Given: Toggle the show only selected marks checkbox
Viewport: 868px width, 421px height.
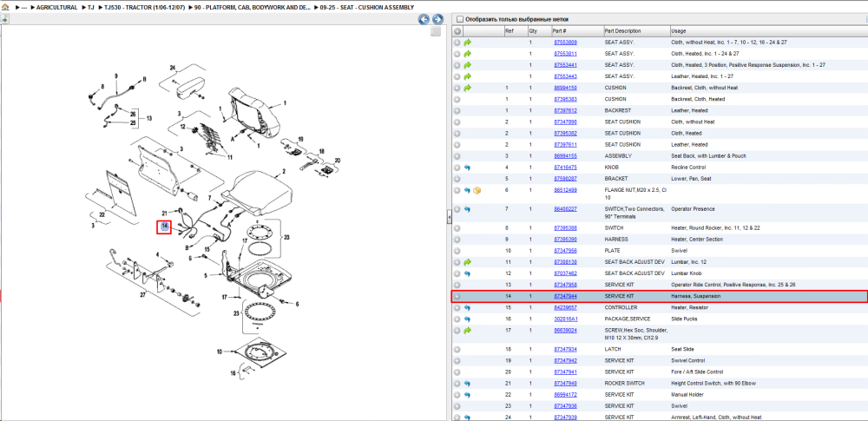Looking at the screenshot, I should click(x=459, y=19).
